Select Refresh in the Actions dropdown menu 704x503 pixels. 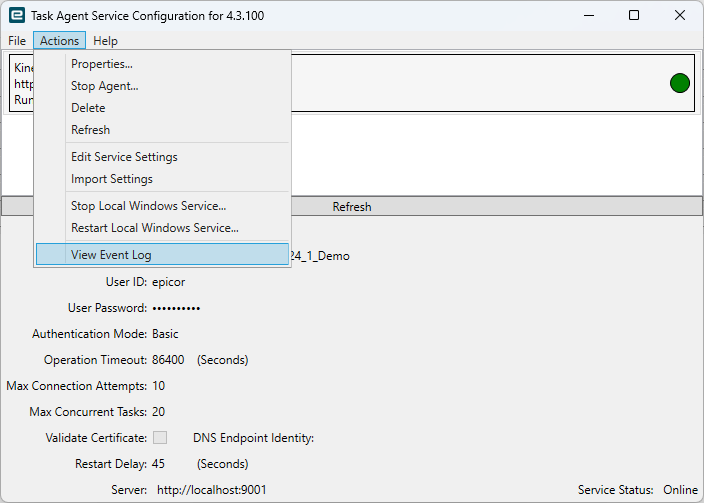coord(90,130)
